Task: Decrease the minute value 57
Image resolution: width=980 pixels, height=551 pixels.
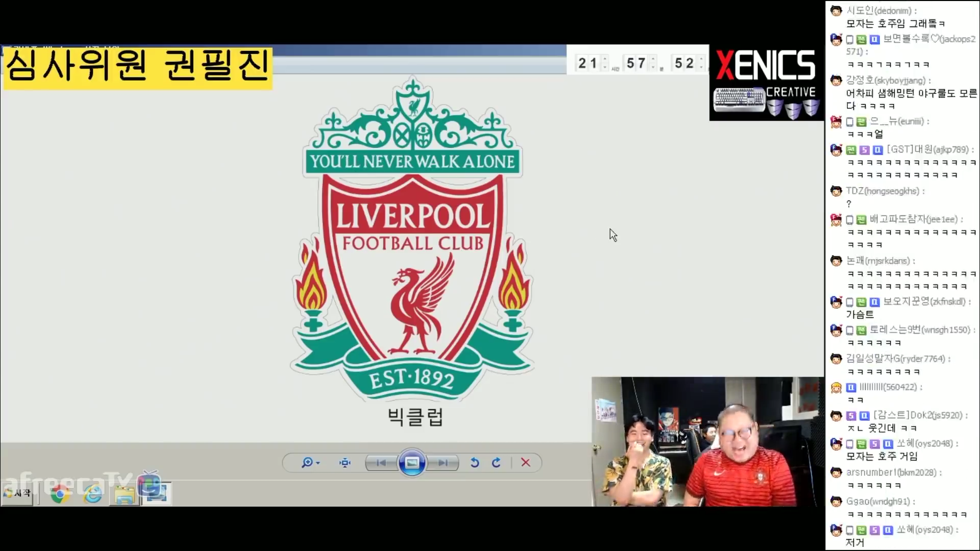Action: point(653,67)
